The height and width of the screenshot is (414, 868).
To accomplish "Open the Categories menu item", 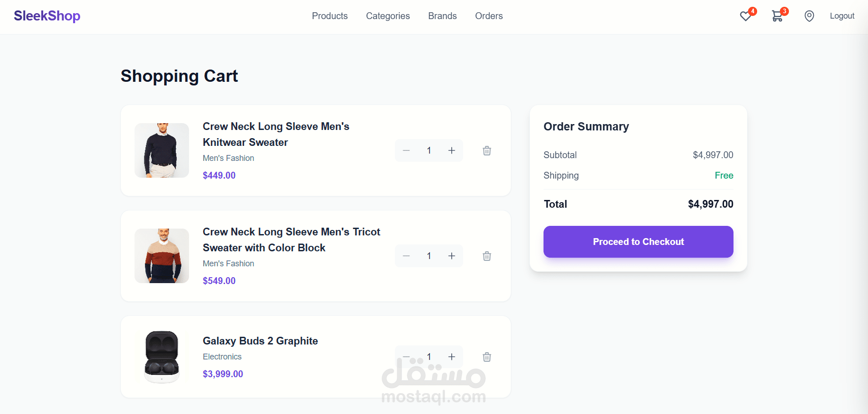I will tap(388, 16).
